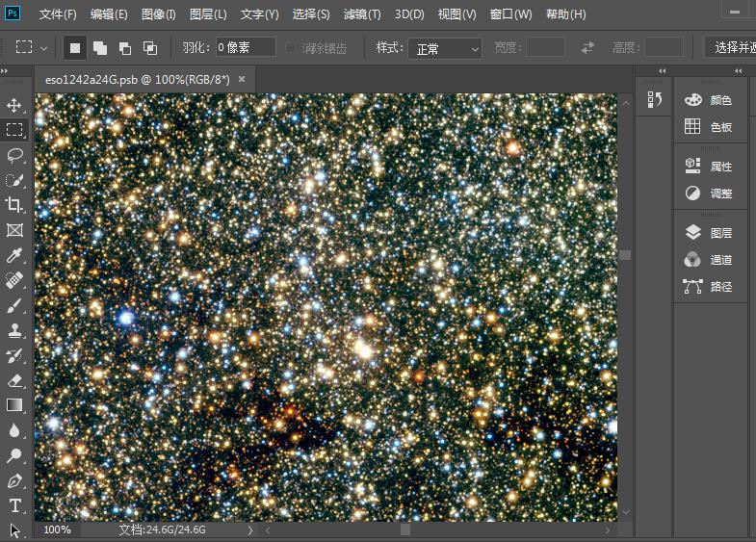The height and width of the screenshot is (542, 756).
Task: Open the History panel icon
Action: pyautogui.click(x=654, y=99)
